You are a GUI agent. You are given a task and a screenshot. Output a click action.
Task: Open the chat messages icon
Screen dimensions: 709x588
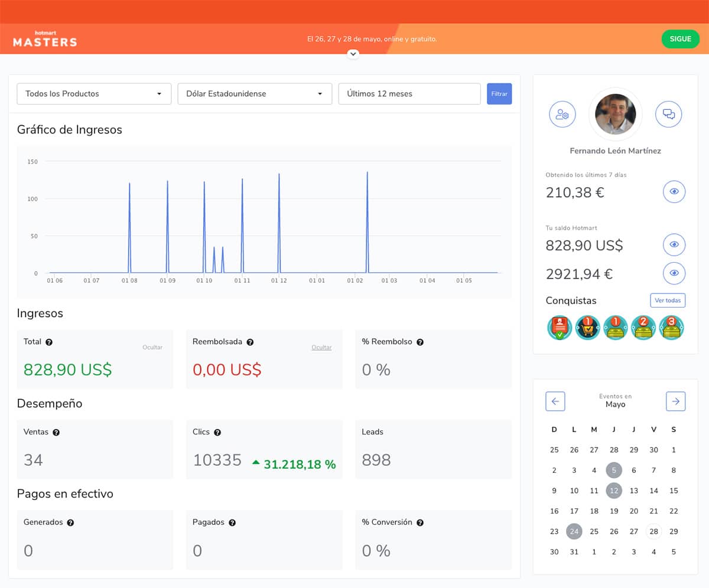(x=668, y=115)
